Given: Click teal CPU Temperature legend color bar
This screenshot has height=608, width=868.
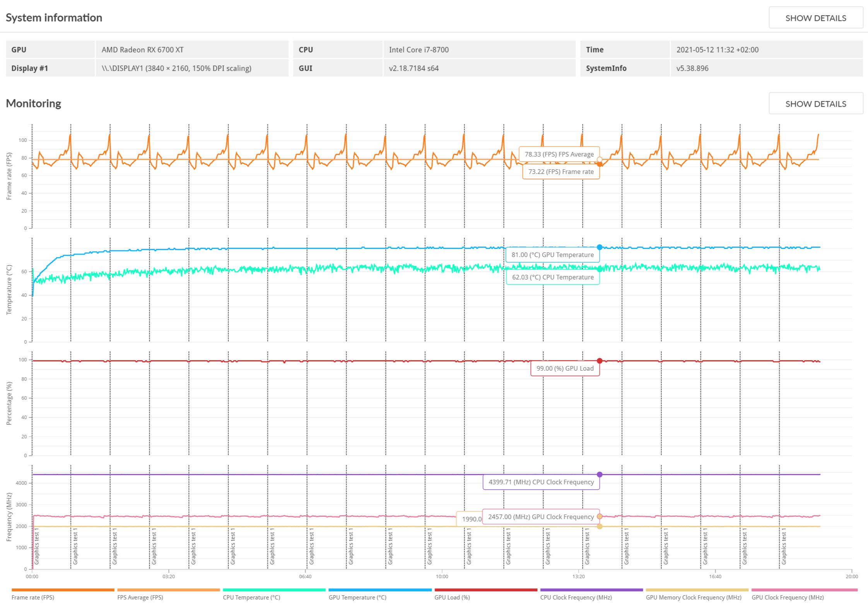Looking at the screenshot, I should (x=274, y=590).
